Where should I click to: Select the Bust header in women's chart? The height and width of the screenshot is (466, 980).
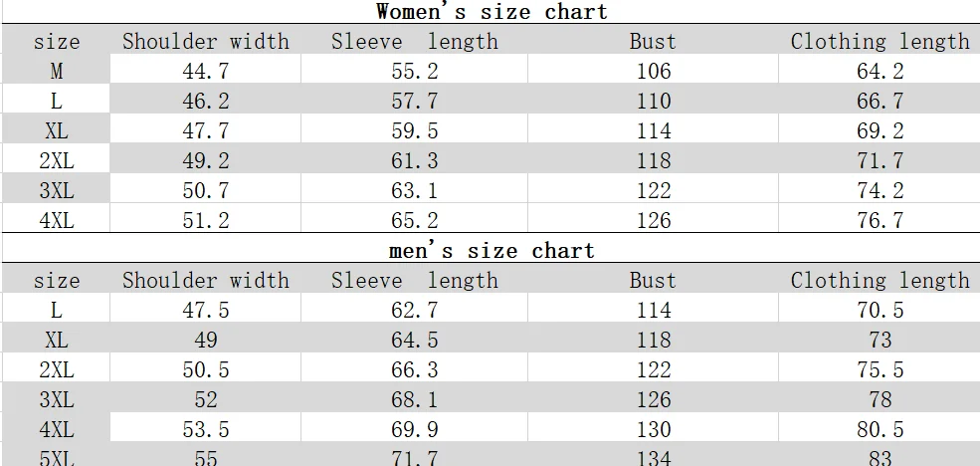pos(653,41)
